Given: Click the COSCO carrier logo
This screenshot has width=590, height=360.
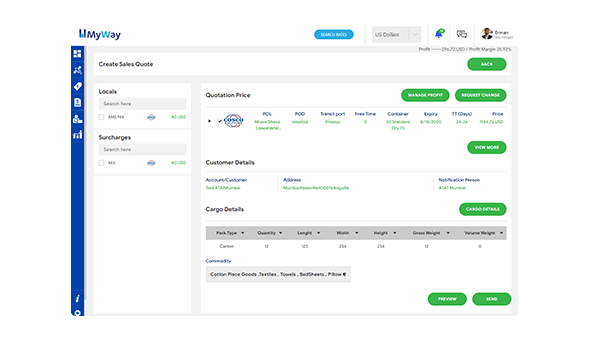Looking at the screenshot, I should click(233, 121).
